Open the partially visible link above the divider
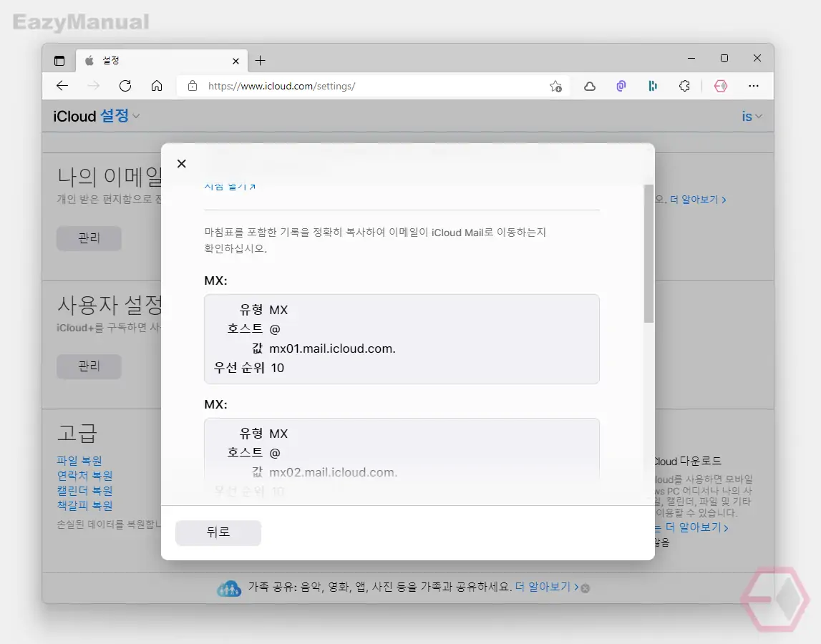This screenshot has width=821, height=644. pos(229,187)
